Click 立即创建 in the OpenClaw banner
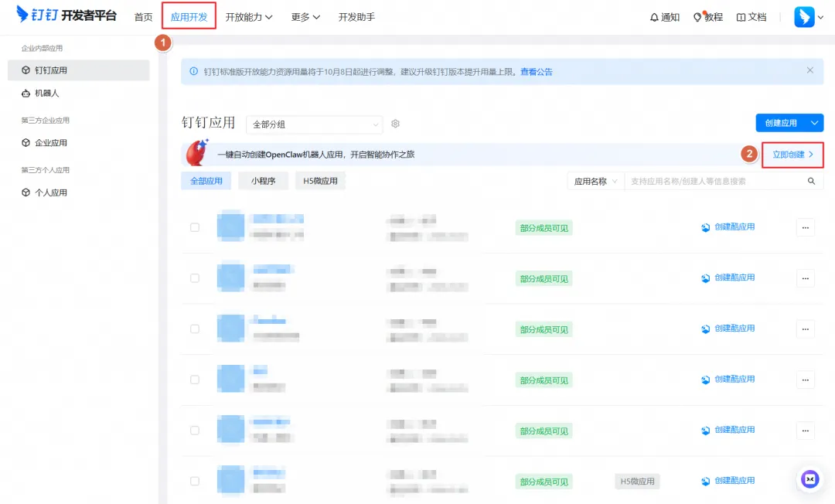This screenshot has width=835, height=504. pyautogui.click(x=792, y=155)
